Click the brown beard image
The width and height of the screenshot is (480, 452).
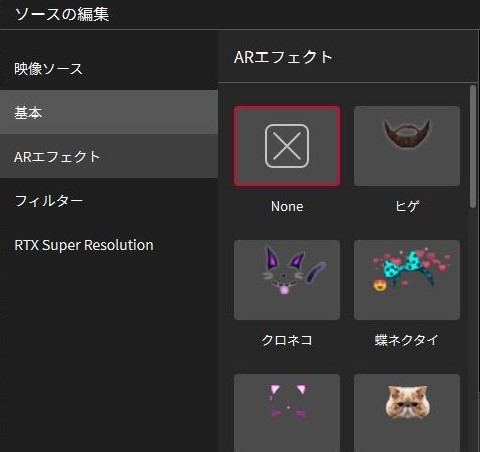(x=407, y=134)
